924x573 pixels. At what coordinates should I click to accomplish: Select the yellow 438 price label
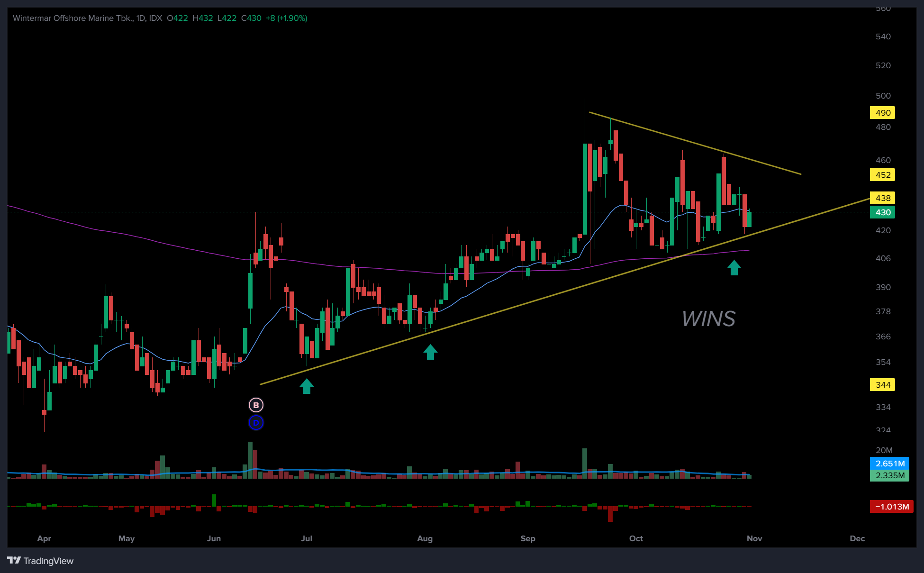point(882,198)
